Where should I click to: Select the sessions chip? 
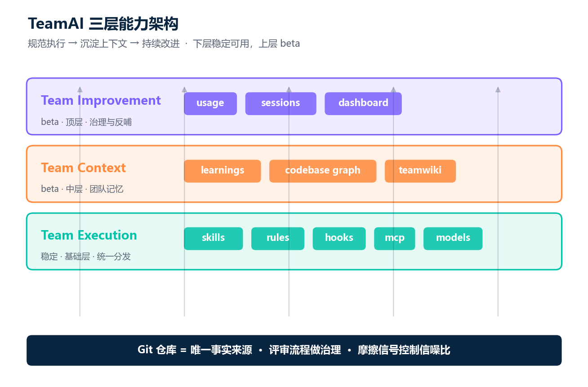[x=281, y=103]
